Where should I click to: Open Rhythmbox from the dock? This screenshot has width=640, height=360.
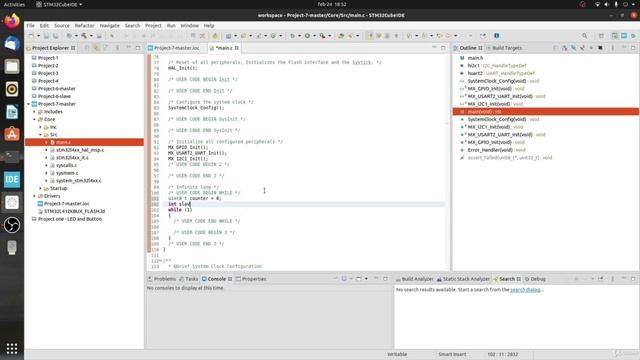tap(12, 89)
